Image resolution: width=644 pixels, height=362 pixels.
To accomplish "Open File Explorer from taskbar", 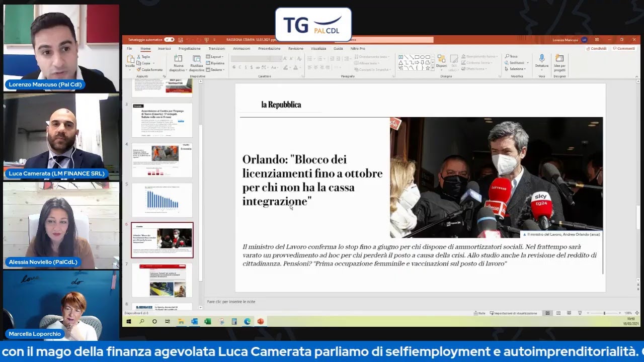I will 181,321.
